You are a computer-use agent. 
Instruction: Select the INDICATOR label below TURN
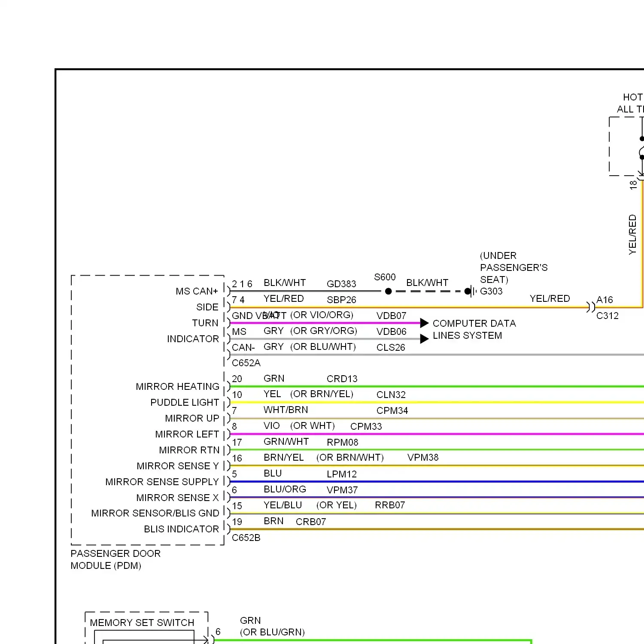(193, 339)
